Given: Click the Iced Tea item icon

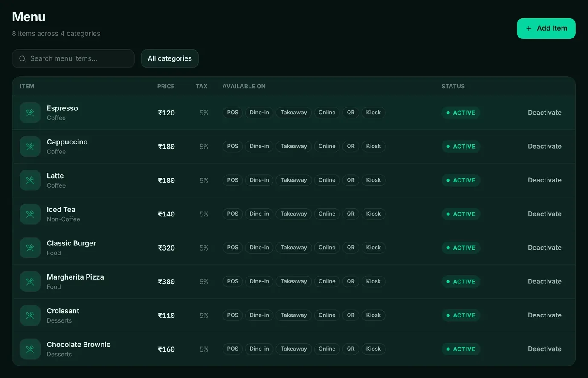Looking at the screenshot, I should click(x=30, y=214).
